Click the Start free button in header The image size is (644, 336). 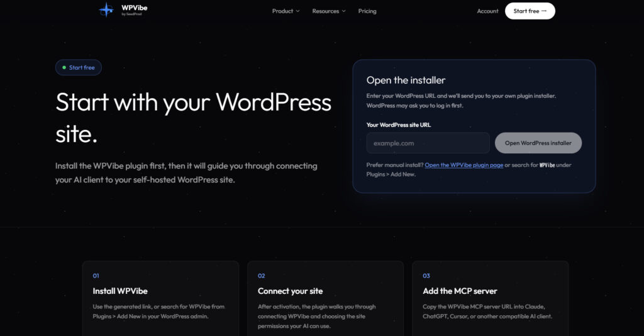(x=530, y=11)
